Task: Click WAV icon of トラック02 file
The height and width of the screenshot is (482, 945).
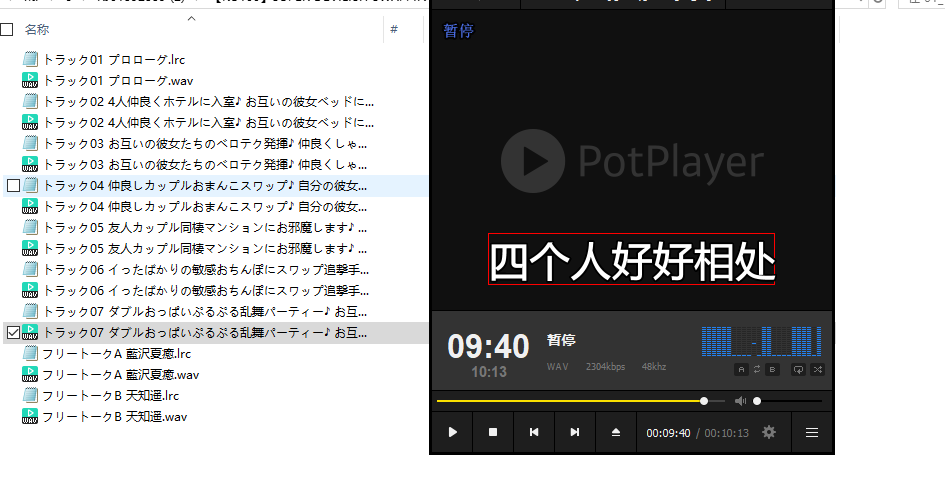Action: (x=30, y=123)
